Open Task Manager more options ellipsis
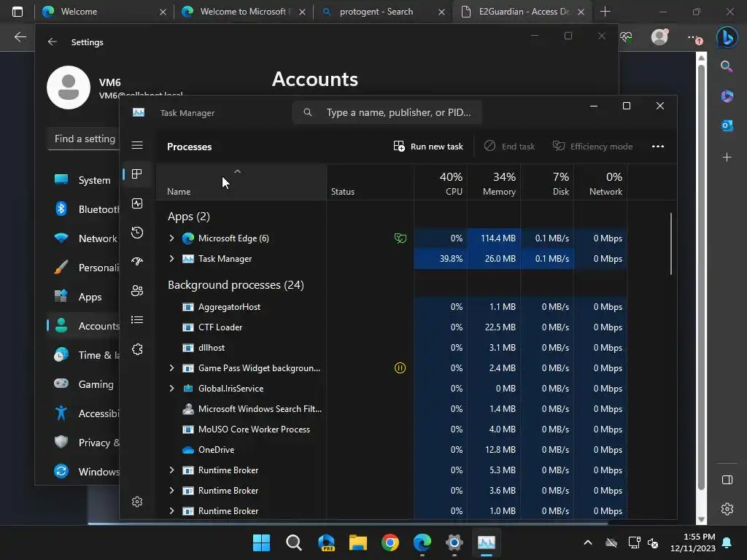This screenshot has width=747, height=560. (x=658, y=146)
